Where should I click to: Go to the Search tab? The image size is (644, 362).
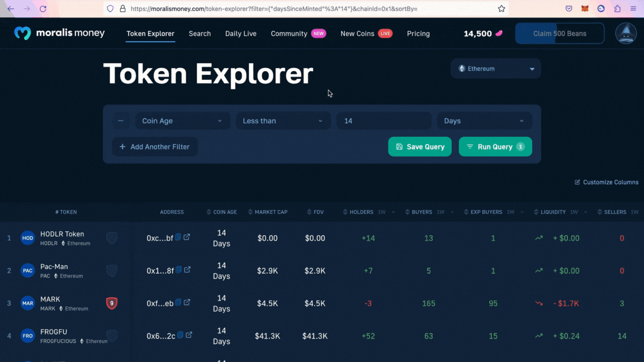(x=200, y=34)
